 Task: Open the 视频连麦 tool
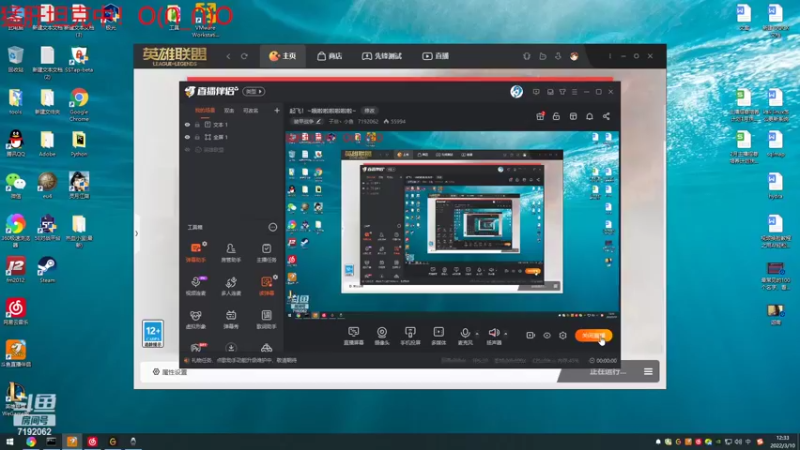[196, 286]
